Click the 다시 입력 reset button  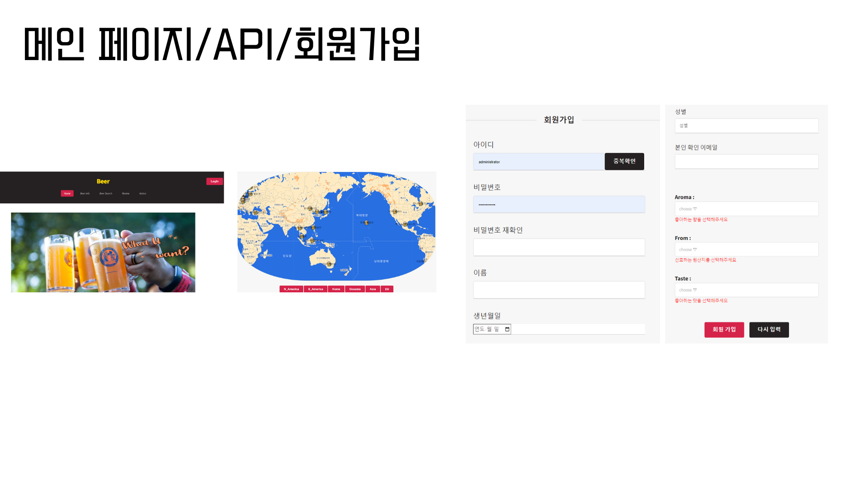tap(769, 330)
